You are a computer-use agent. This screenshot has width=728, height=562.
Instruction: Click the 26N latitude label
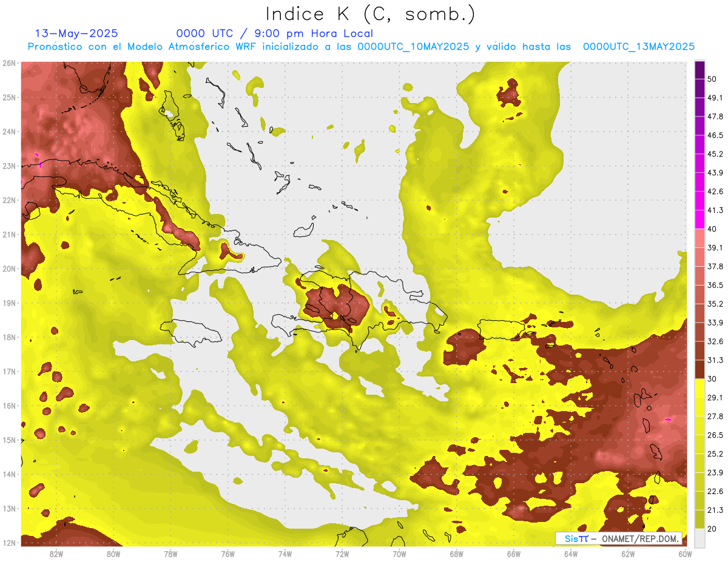coord(9,63)
